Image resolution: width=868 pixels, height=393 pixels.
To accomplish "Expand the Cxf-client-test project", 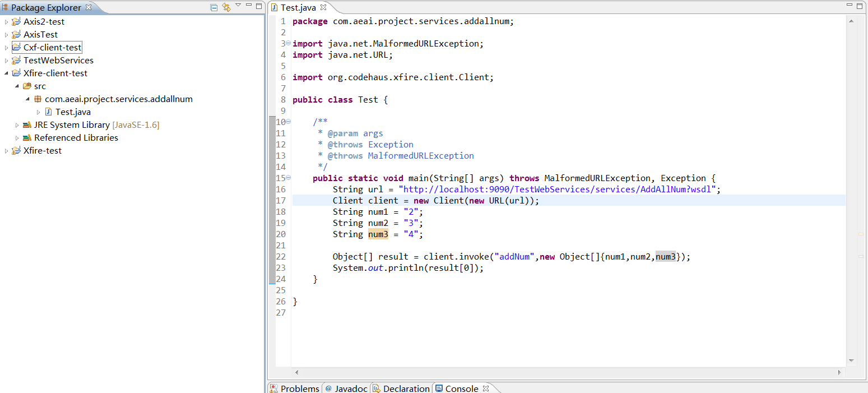I will (x=6, y=48).
